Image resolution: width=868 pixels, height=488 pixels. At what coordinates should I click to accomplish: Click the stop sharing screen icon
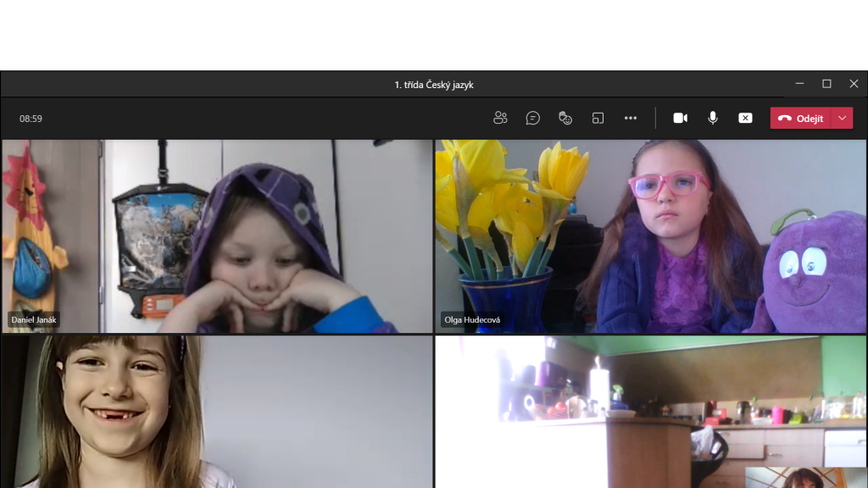745,118
